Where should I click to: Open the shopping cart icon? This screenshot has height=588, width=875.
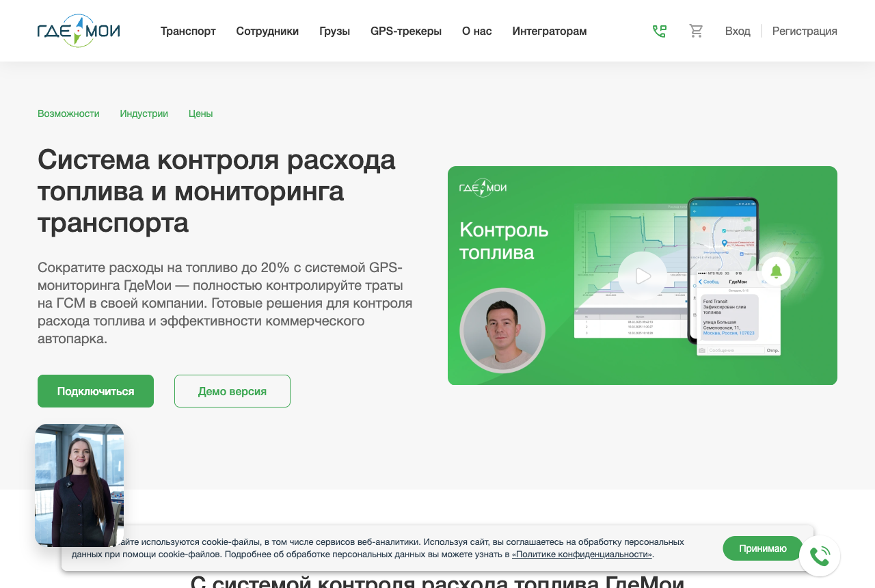coord(696,31)
